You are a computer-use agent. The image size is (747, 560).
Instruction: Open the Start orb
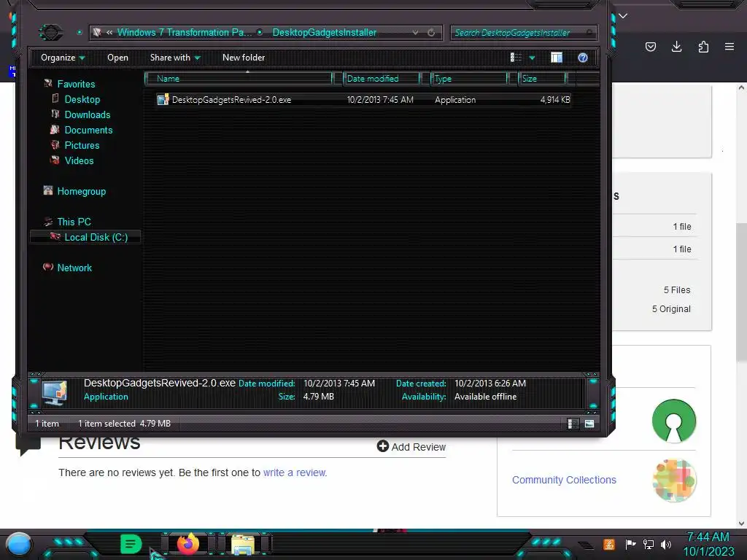click(19, 545)
